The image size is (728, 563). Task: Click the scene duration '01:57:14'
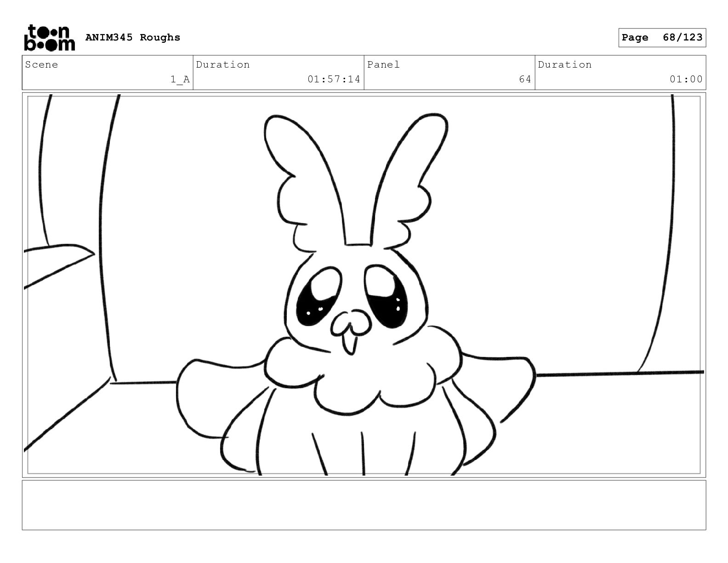(x=334, y=80)
